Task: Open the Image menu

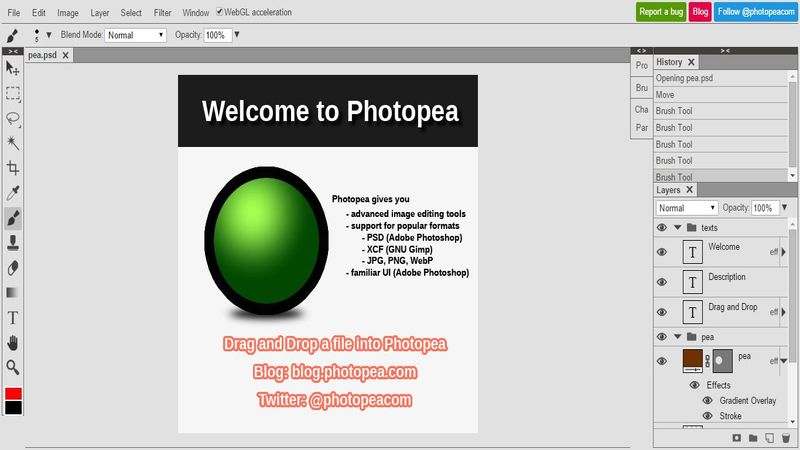Action: [x=68, y=13]
